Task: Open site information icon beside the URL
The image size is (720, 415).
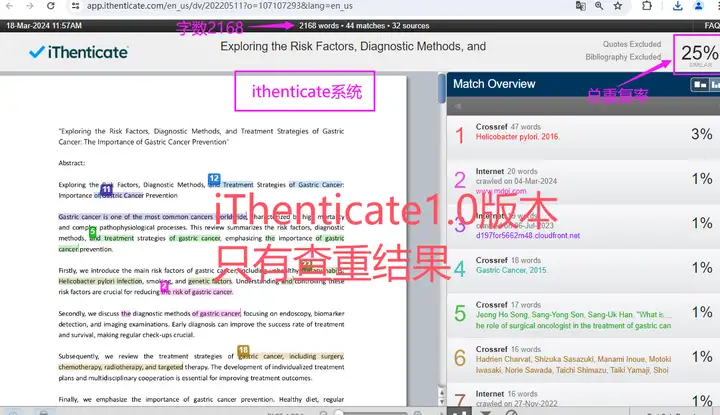Action: point(76,6)
